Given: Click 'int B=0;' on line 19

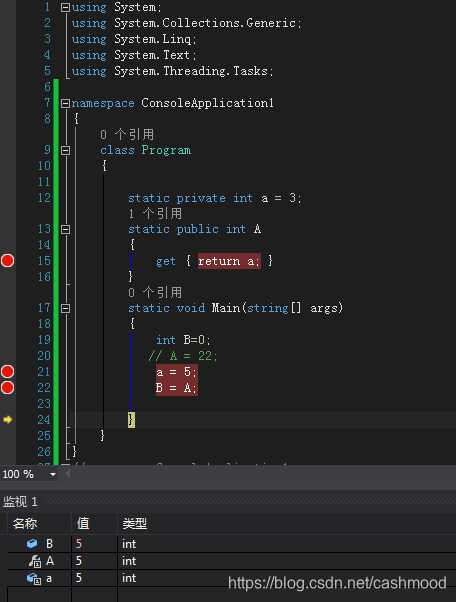Looking at the screenshot, I should (183, 340).
